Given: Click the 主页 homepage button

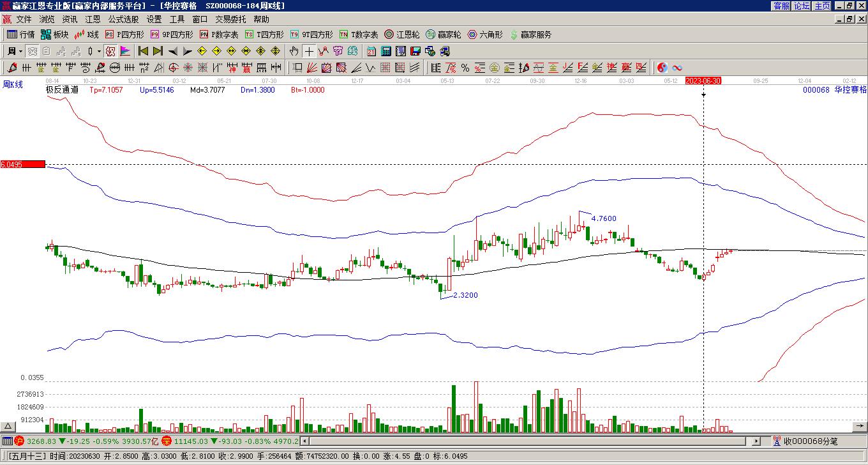Looking at the screenshot, I should tap(822, 6).
